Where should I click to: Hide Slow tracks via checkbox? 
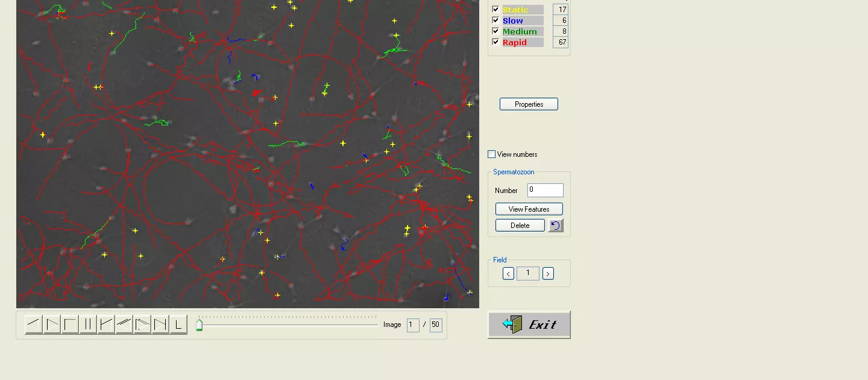click(495, 21)
